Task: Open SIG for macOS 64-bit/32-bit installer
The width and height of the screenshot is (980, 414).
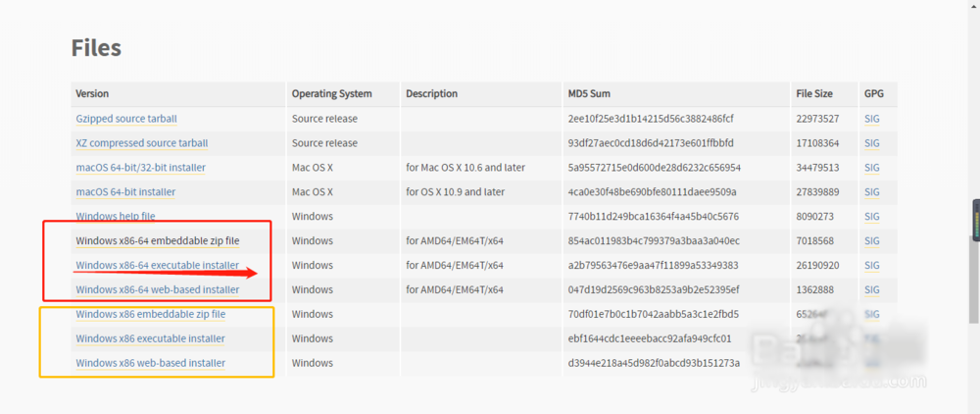Action: pos(872,168)
